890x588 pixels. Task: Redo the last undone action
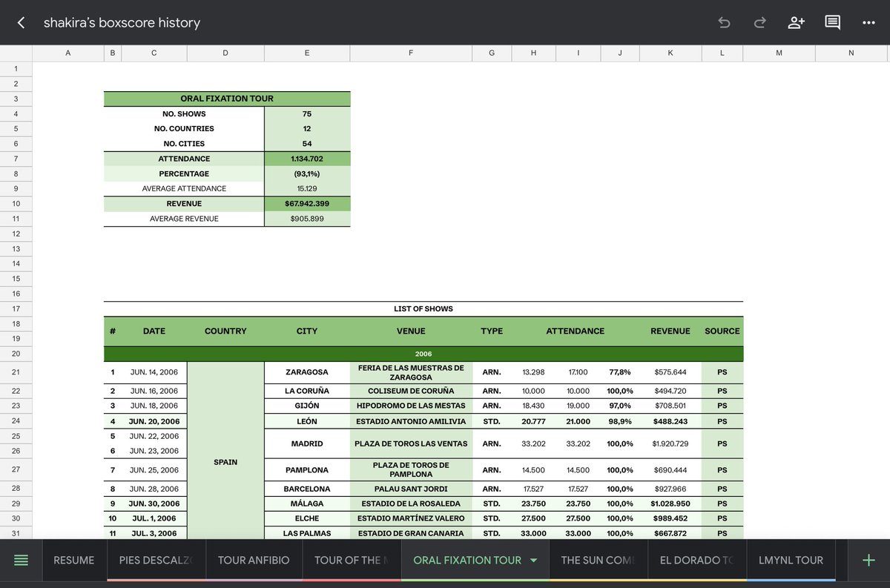click(759, 22)
